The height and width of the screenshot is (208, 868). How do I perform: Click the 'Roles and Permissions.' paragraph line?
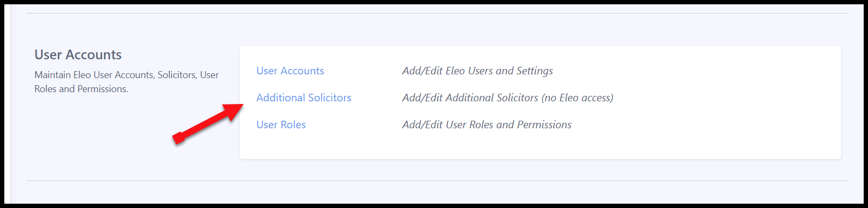coord(81,89)
